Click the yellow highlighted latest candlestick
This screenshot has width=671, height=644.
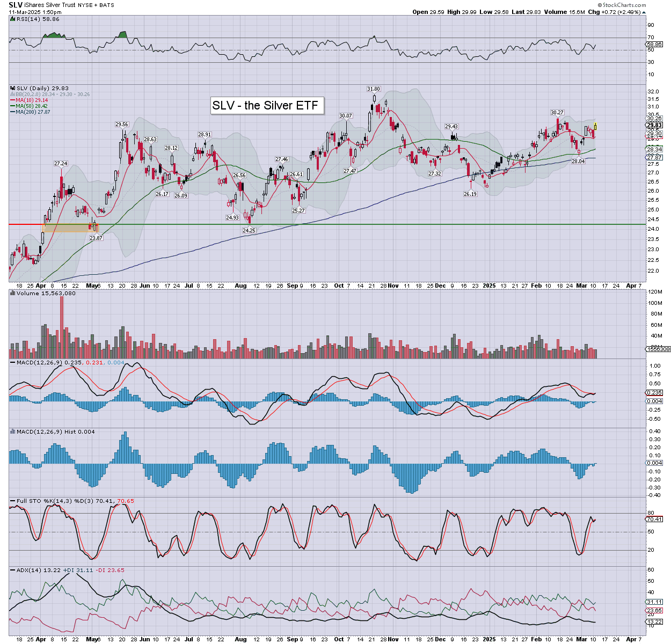coord(595,127)
